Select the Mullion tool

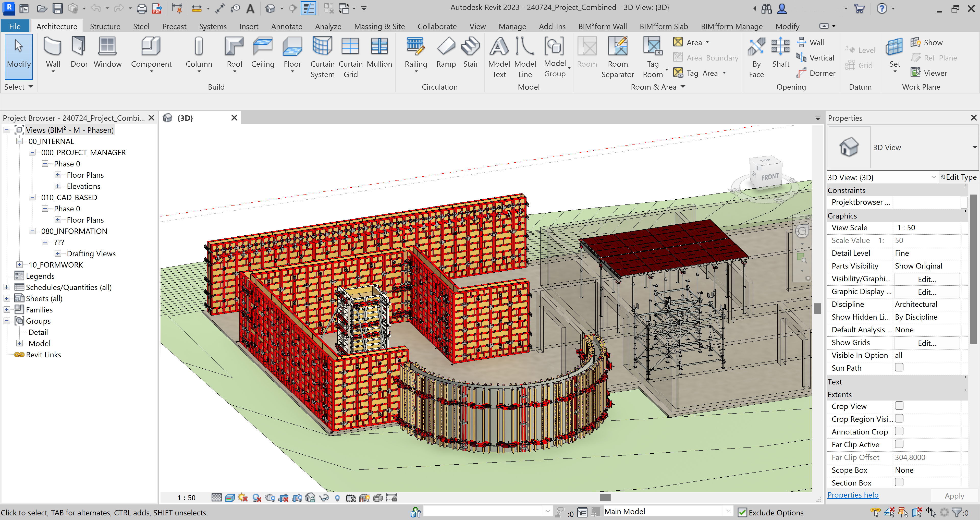click(379, 53)
